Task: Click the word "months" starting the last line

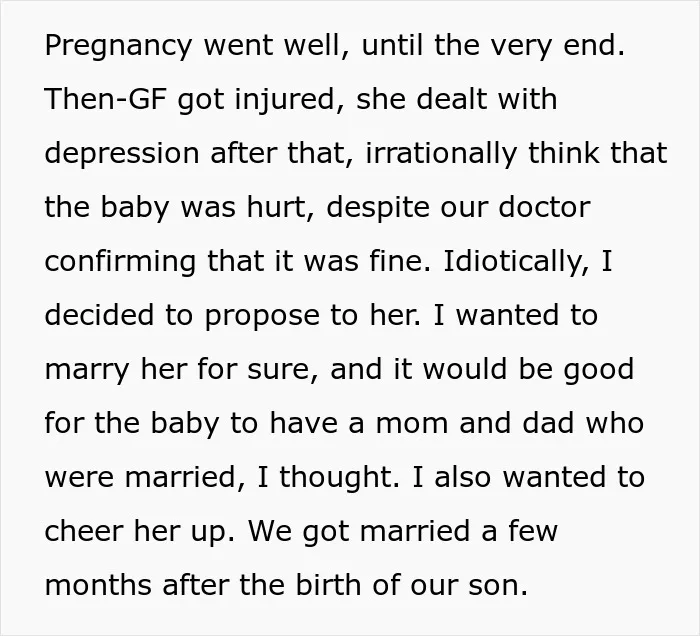Action: coord(98,585)
